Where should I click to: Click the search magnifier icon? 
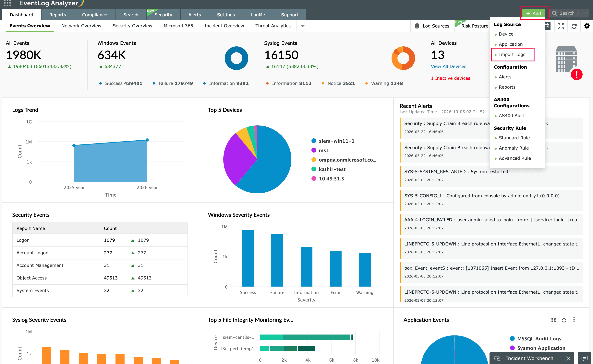(554, 13)
